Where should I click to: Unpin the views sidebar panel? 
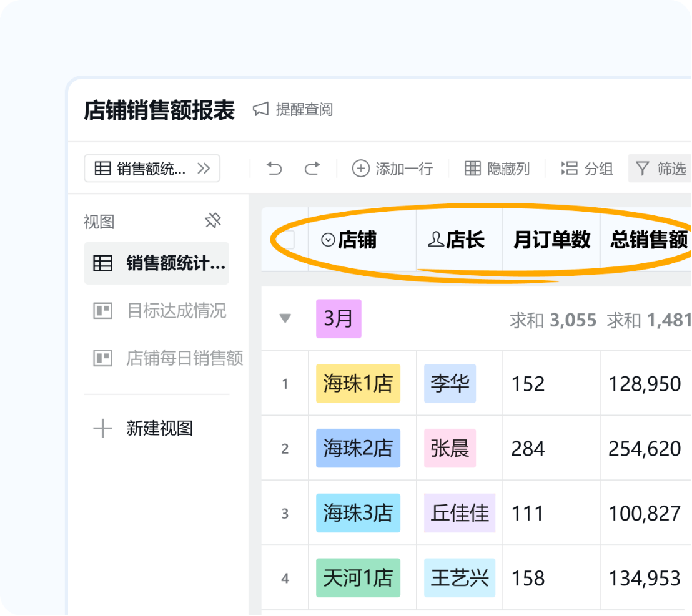coord(213,221)
